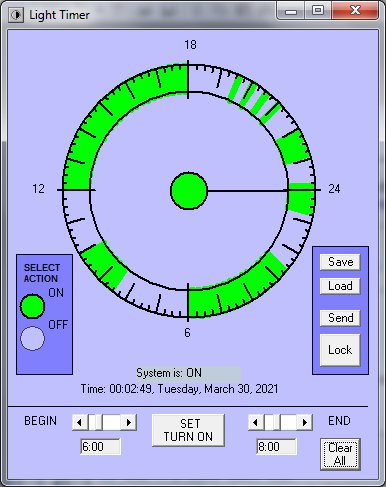Click the Light Timer title bar icon
This screenshot has height=487, width=386.
16,15
